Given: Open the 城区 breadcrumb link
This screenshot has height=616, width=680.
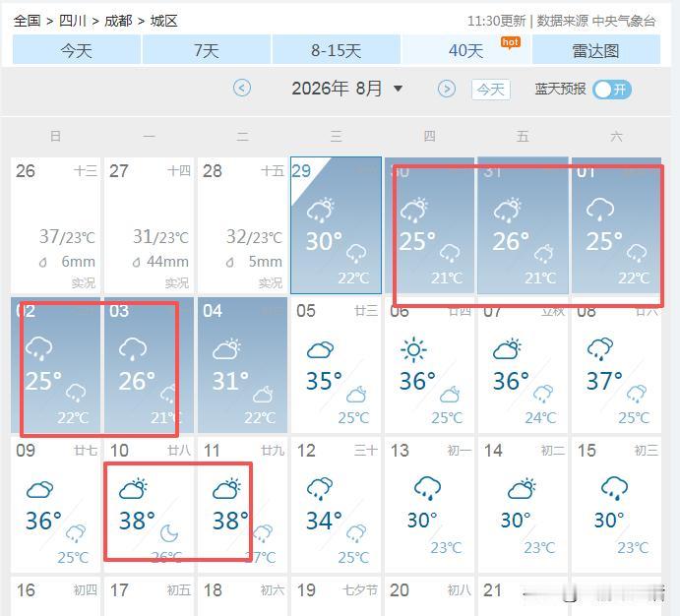Looking at the screenshot, I should point(163,21).
